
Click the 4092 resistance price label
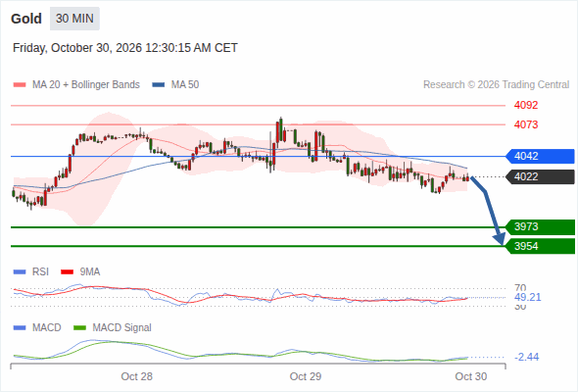tap(526, 105)
